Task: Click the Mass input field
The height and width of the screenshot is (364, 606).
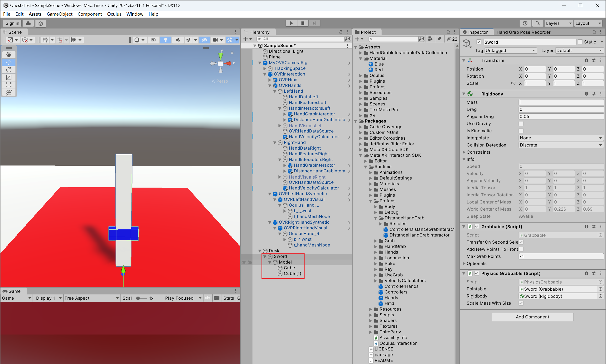Action: click(561, 102)
